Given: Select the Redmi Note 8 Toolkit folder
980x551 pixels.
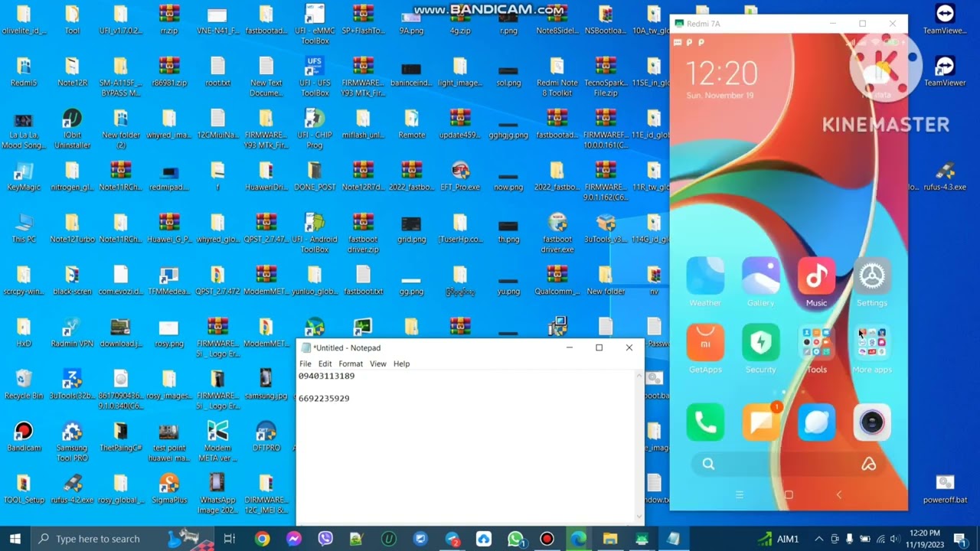Looking at the screenshot, I should (x=557, y=77).
